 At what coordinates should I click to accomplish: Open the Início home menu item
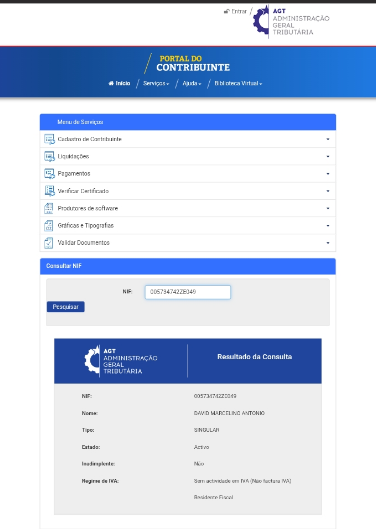[119, 83]
